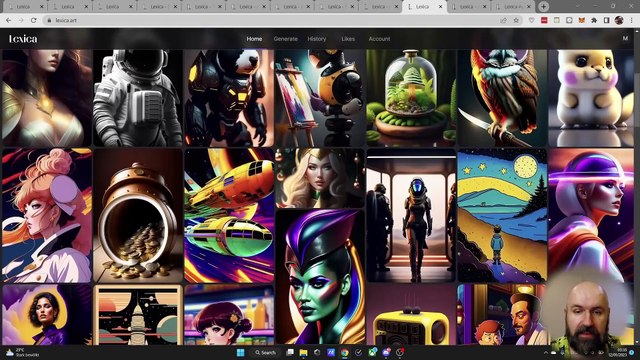Open the MetaMask fox extension
This screenshot has height=360, width=640.
[x=582, y=20]
